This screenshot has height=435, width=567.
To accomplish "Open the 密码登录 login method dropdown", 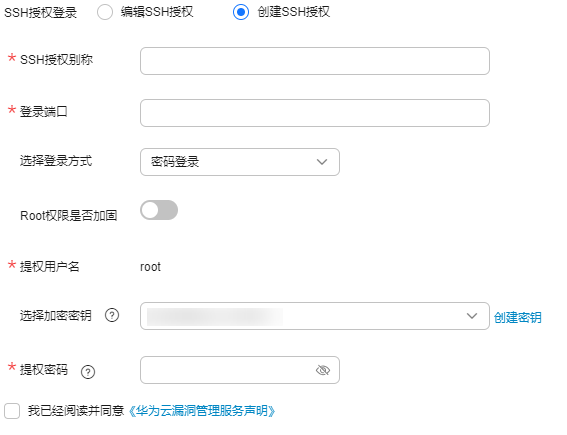I will click(x=240, y=162).
